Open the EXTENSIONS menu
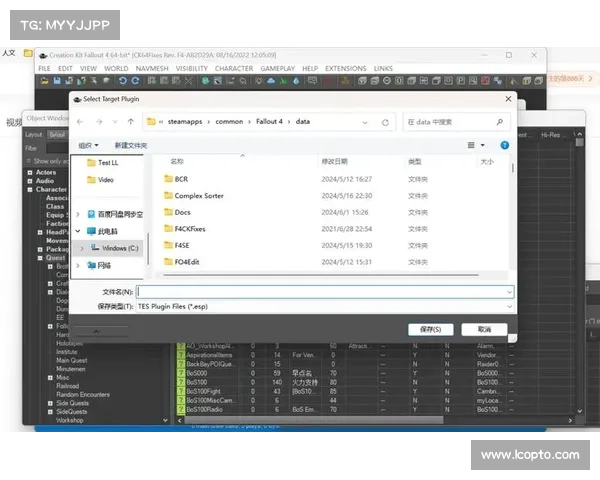The image size is (600, 480). [346, 69]
